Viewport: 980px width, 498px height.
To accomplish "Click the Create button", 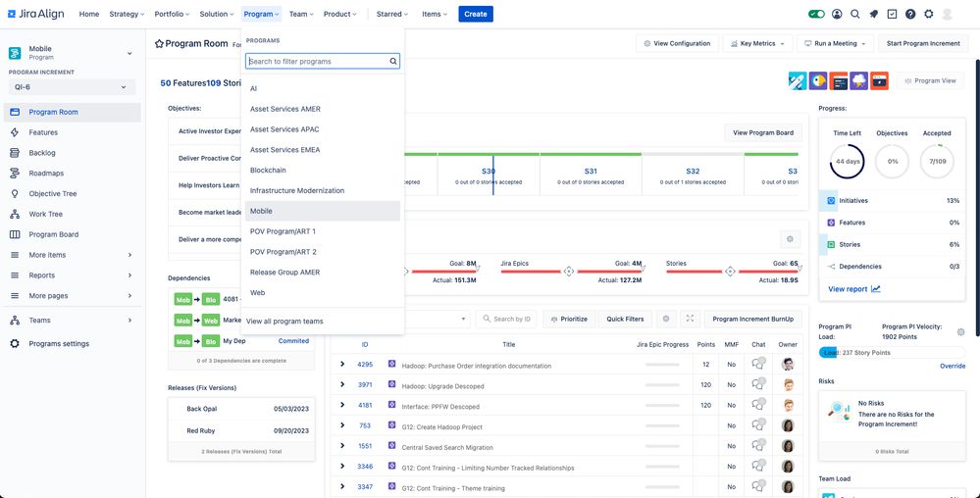I will pos(476,14).
